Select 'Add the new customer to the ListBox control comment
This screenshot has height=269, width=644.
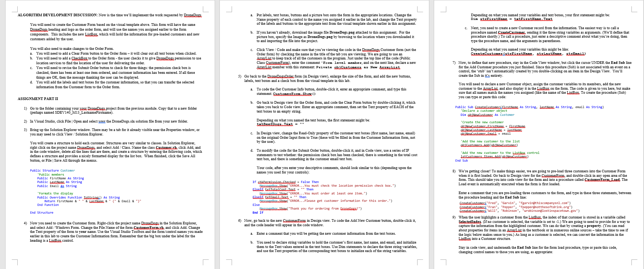pyautogui.click(x=500, y=153)
